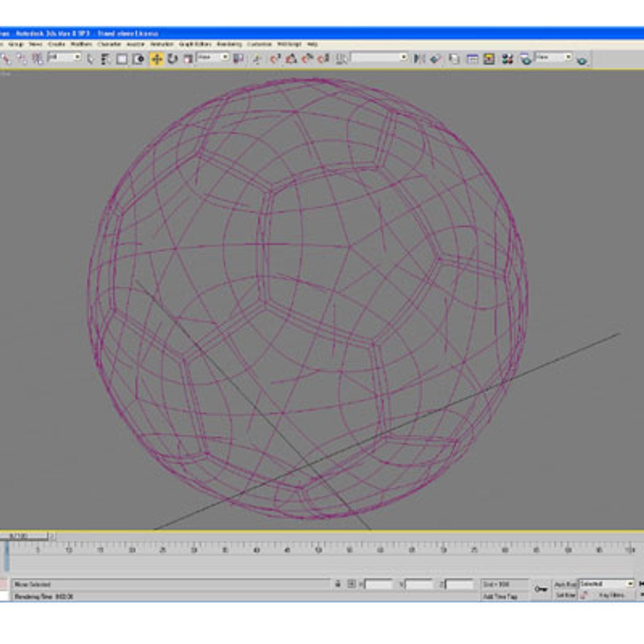Open the Render Scene dialog teapot icon

click(525, 58)
